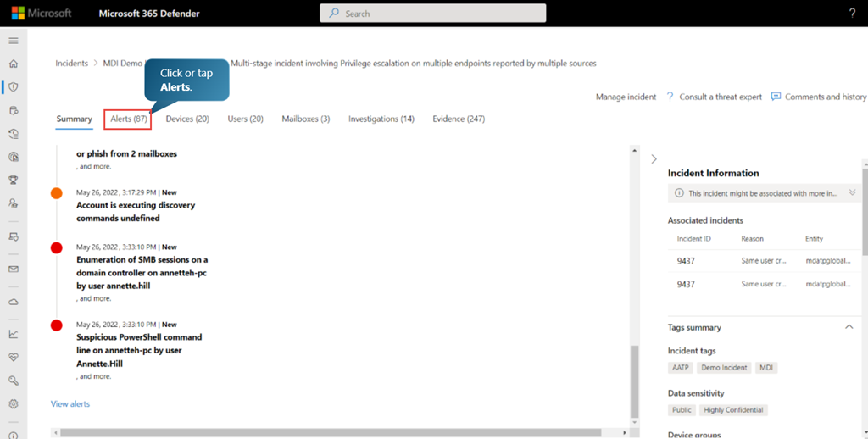Viewport: 868px width, 439px height.
Task: Open the Reports chart icon in sidebar
Action: [x=13, y=334]
